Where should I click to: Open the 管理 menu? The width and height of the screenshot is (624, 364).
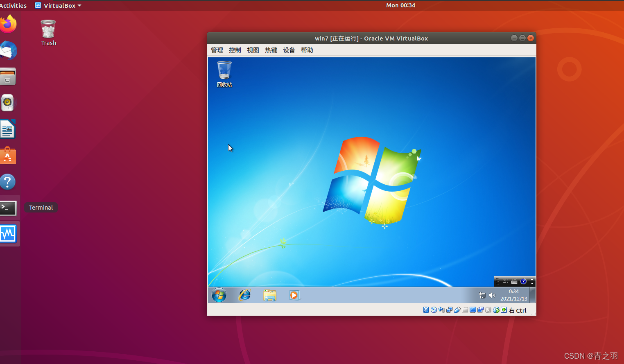point(217,50)
